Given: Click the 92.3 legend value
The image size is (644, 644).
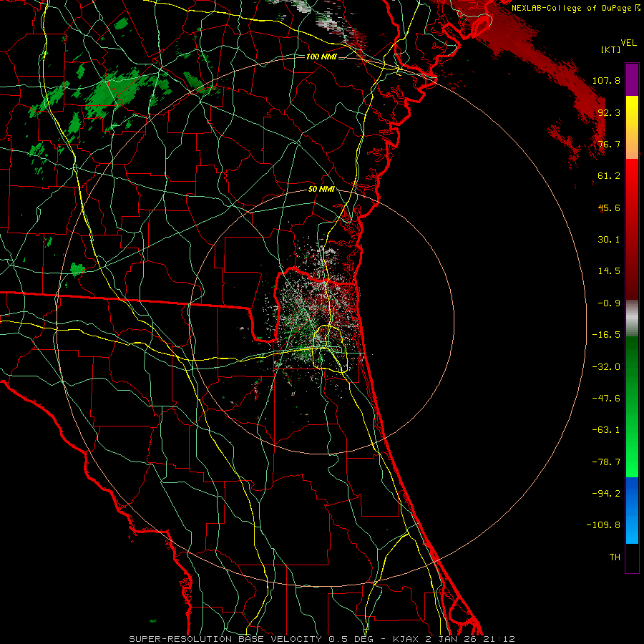Looking at the screenshot, I should pyautogui.click(x=609, y=112).
